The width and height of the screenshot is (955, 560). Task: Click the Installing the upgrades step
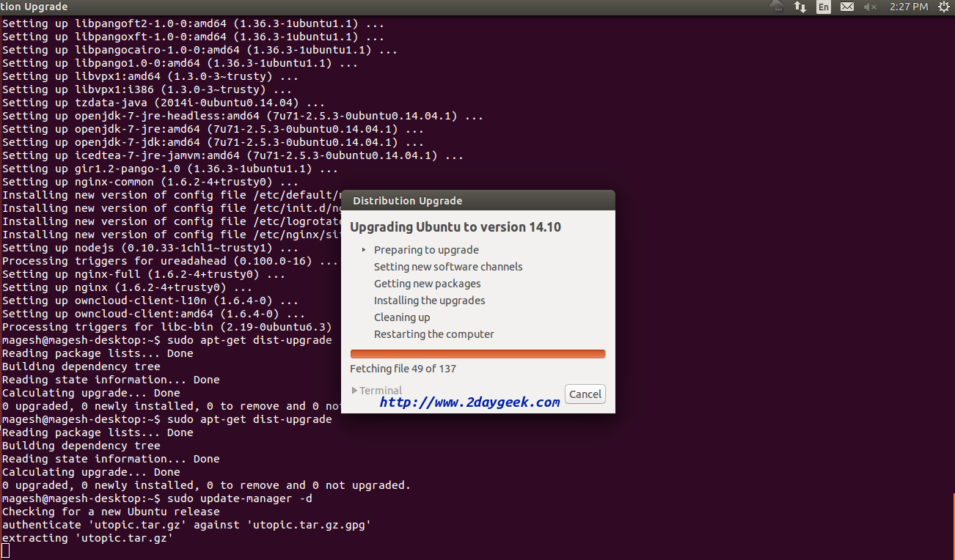(x=429, y=301)
